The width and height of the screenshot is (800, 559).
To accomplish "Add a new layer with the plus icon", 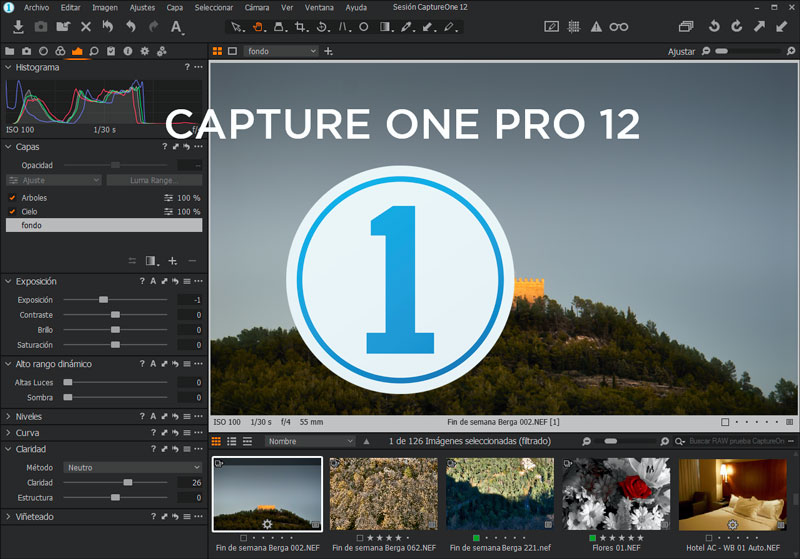I will [x=173, y=261].
